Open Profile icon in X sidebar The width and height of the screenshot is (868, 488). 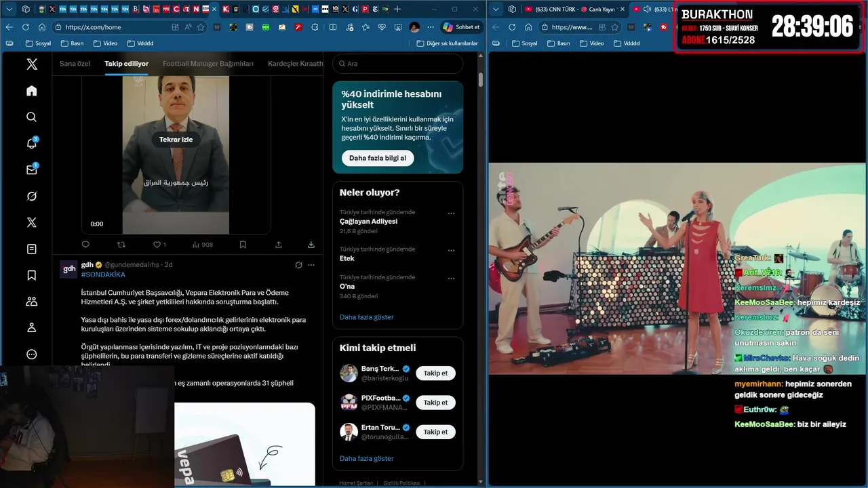pos(31,328)
